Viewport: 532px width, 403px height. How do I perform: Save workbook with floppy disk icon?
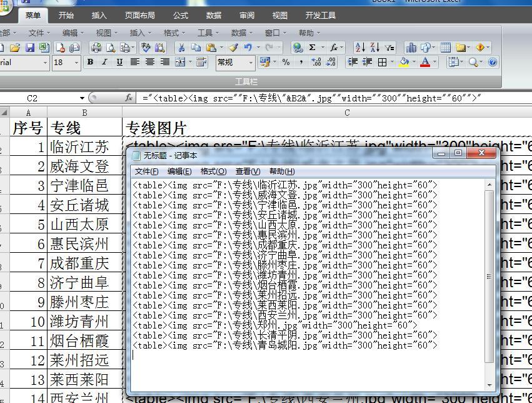point(30,48)
